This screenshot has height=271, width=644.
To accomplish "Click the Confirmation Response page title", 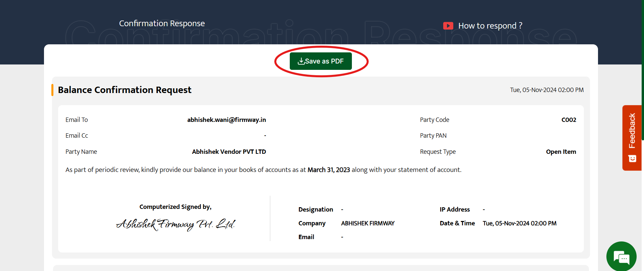I will click(162, 24).
